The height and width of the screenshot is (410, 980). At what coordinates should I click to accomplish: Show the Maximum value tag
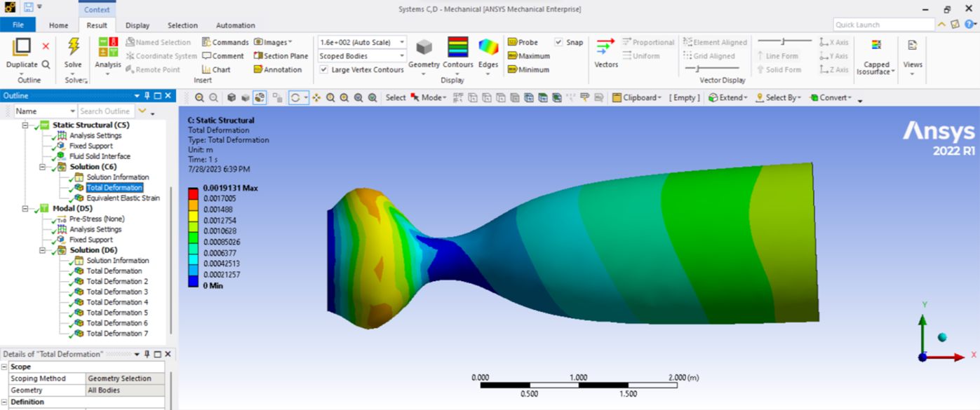(528, 56)
